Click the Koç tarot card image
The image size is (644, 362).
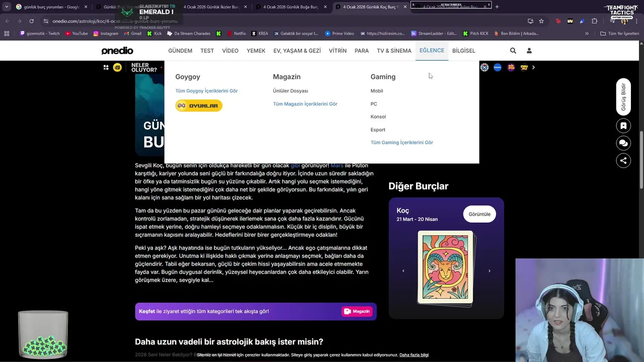coord(446,267)
